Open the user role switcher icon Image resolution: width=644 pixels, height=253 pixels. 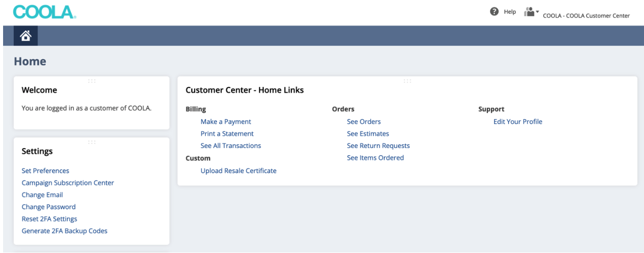pos(530,11)
